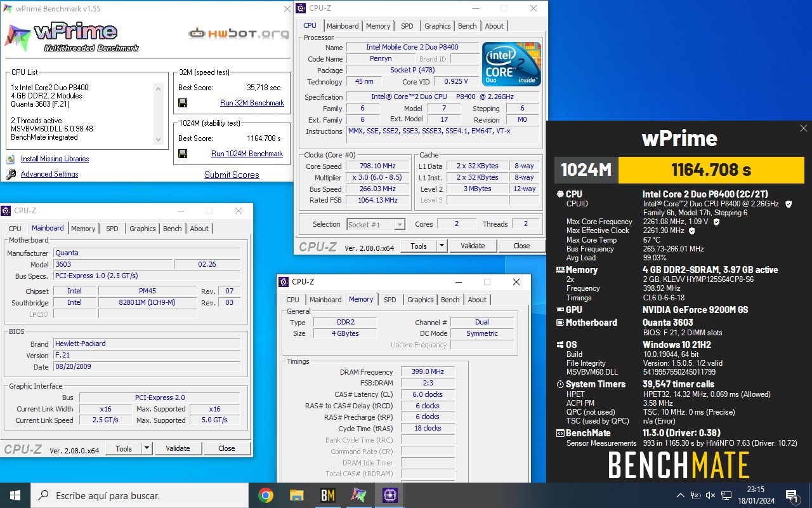Open Tools dropdown arrow in CPU-Z Mainboard window
Screen dimensions: 812x508
(147, 448)
